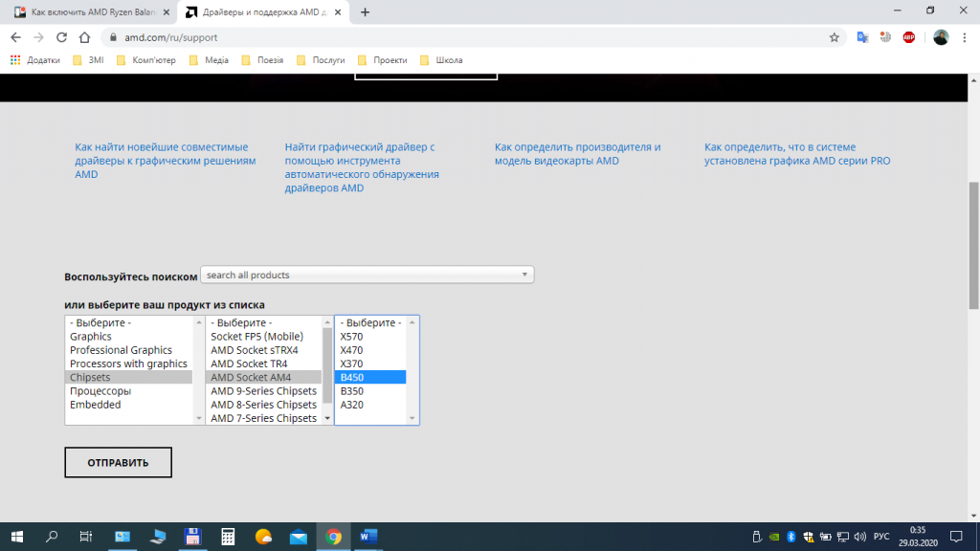The height and width of the screenshot is (551, 980).
Task: Open the Google Translate extension icon
Action: [860, 36]
